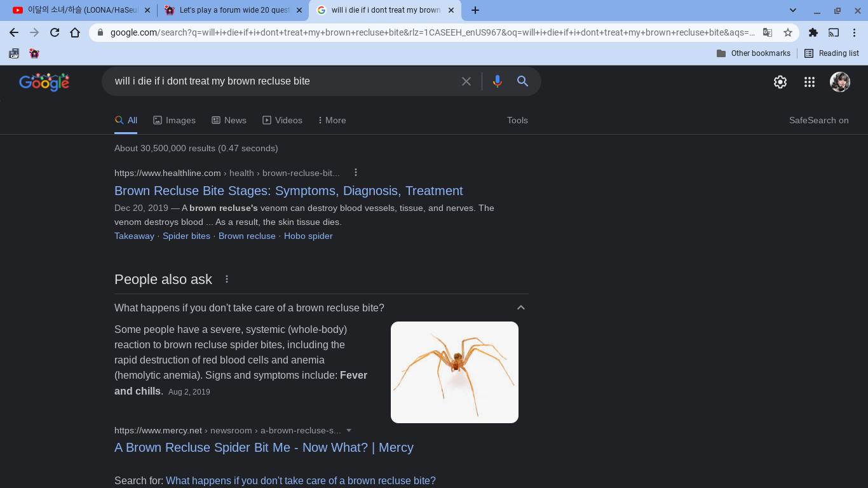Open the Hobo spider sitelink
Screen dimensions: 868x488
[308, 236]
